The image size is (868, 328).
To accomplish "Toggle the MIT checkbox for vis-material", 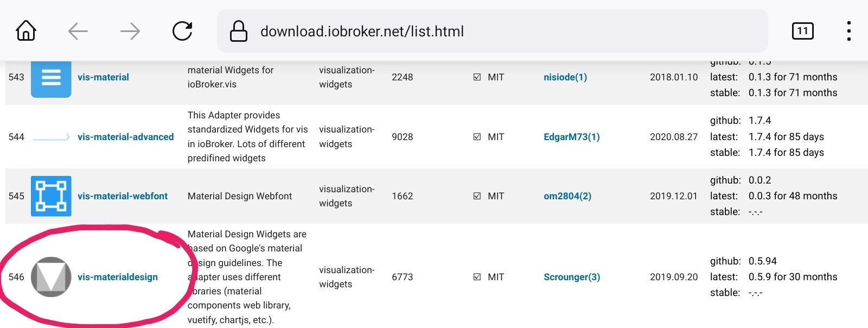I will 477,77.
